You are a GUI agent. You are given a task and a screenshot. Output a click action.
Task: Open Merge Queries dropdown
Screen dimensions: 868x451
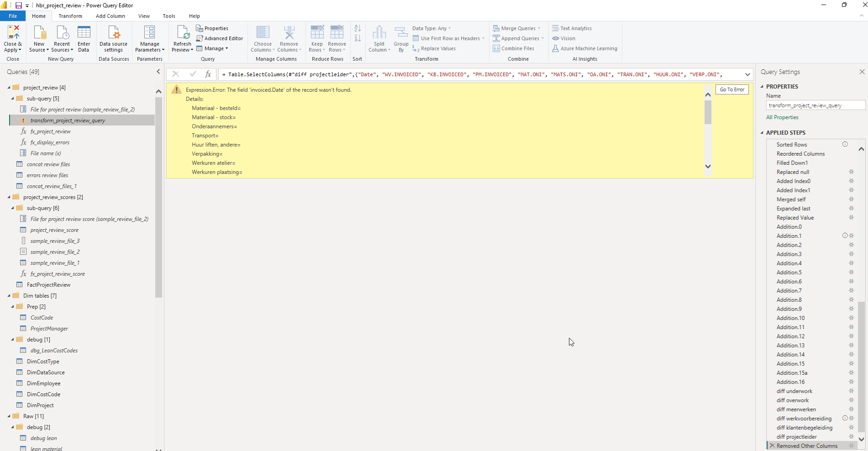coord(516,28)
